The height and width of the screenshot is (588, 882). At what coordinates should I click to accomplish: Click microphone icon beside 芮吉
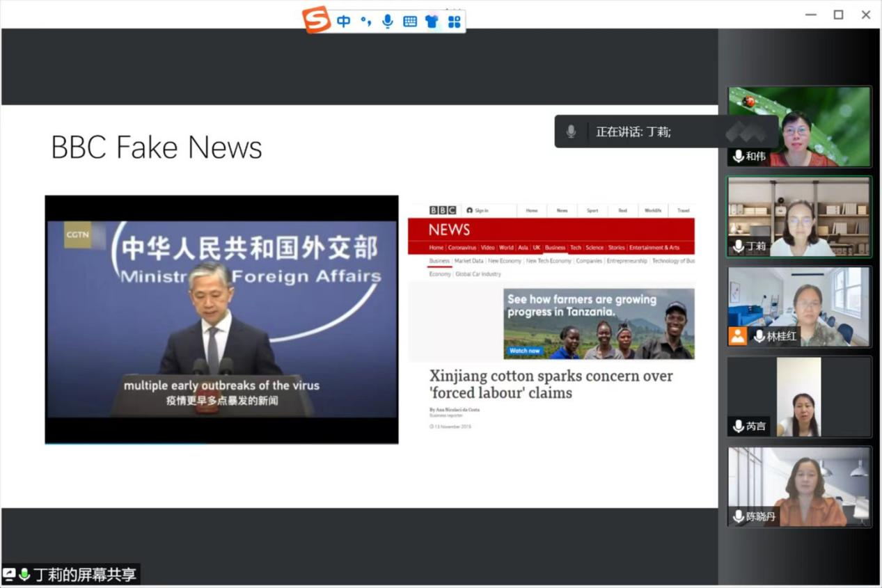738,426
